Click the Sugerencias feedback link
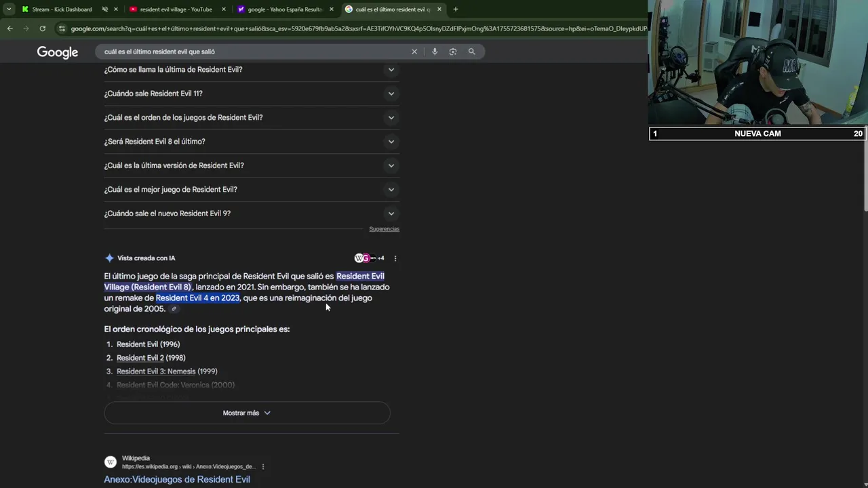868x488 pixels. tap(384, 229)
